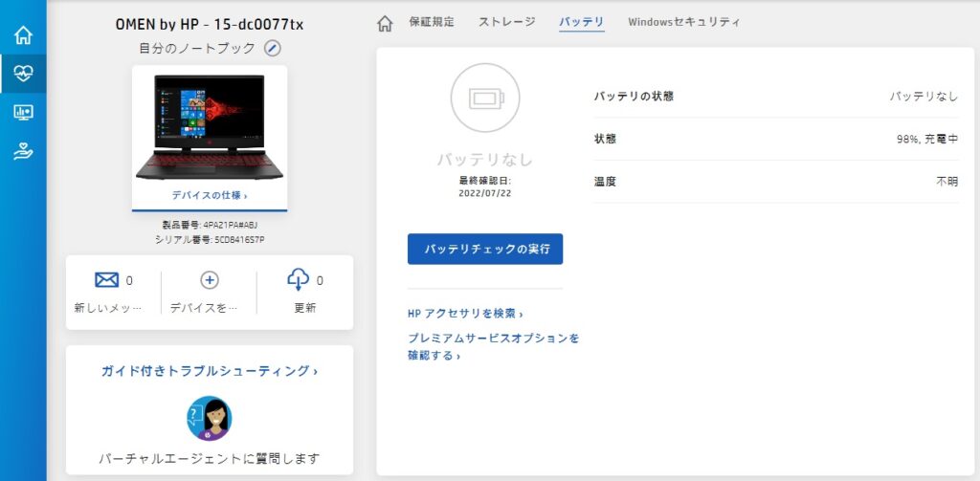
Task: Click the cloud download updates icon
Action: [x=299, y=279]
